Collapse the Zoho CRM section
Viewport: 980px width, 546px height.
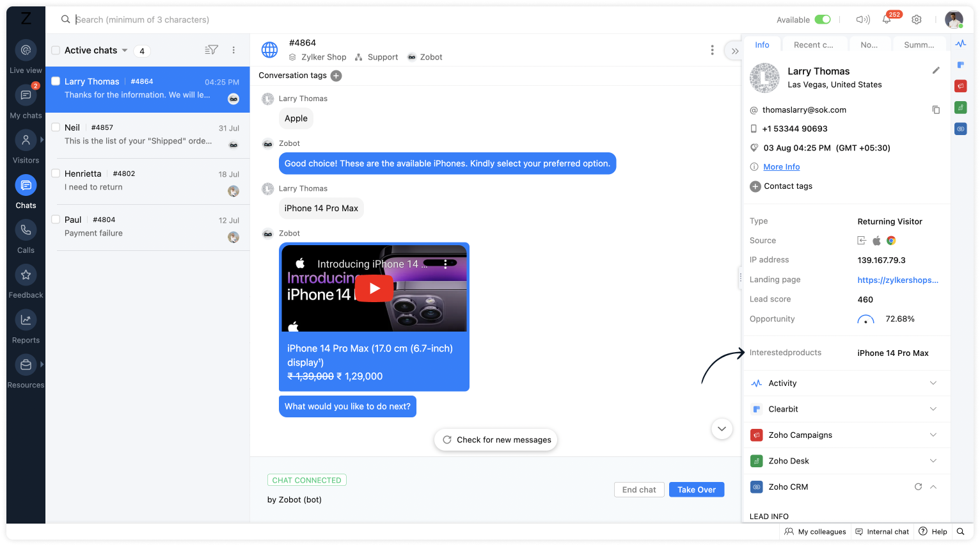pyautogui.click(x=933, y=487)
